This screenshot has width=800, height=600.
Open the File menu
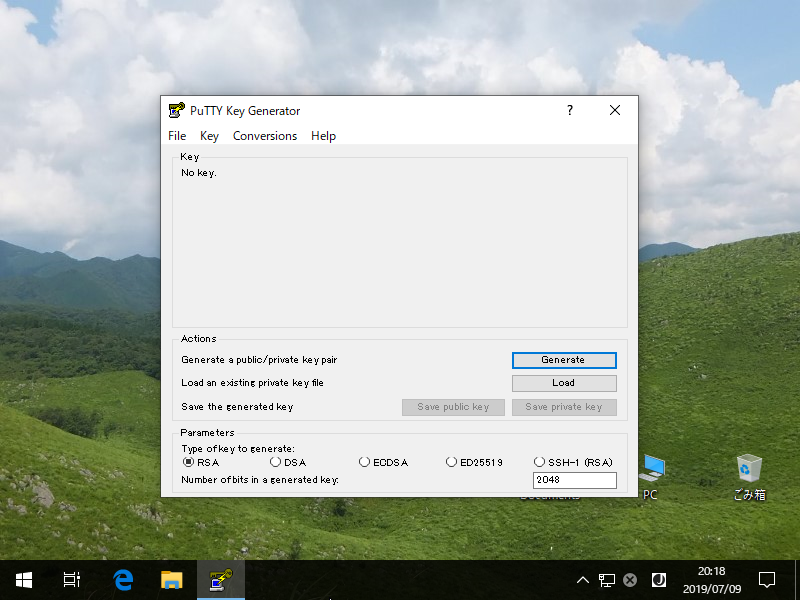tap(177, 136)
